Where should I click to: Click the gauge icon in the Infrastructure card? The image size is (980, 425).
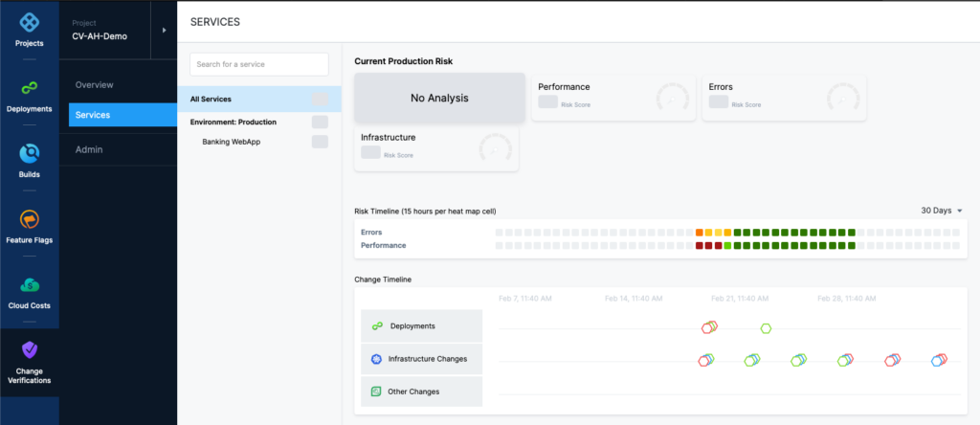pyautogui.click(x=495, y=149)
